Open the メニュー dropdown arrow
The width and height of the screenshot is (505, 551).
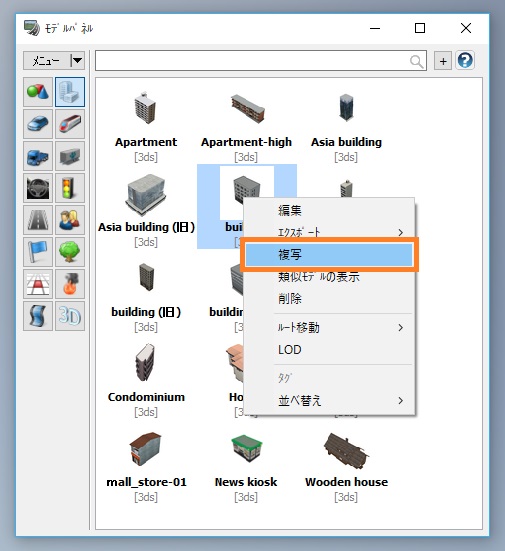(x=77, y=60)
